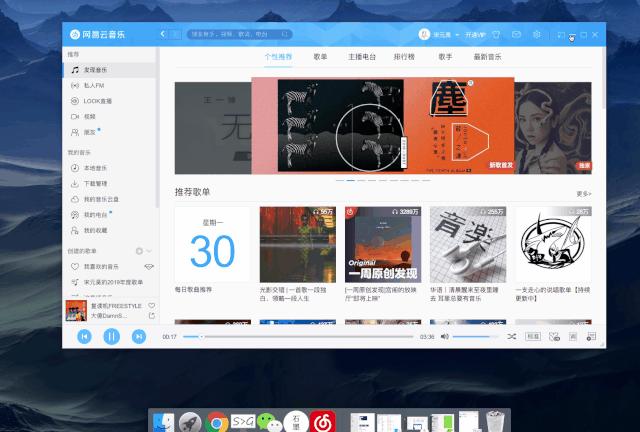Switch to the Latest Music (最新音乐) tab
The height and width of the screenshot is (432, 640).
(487, 57)
